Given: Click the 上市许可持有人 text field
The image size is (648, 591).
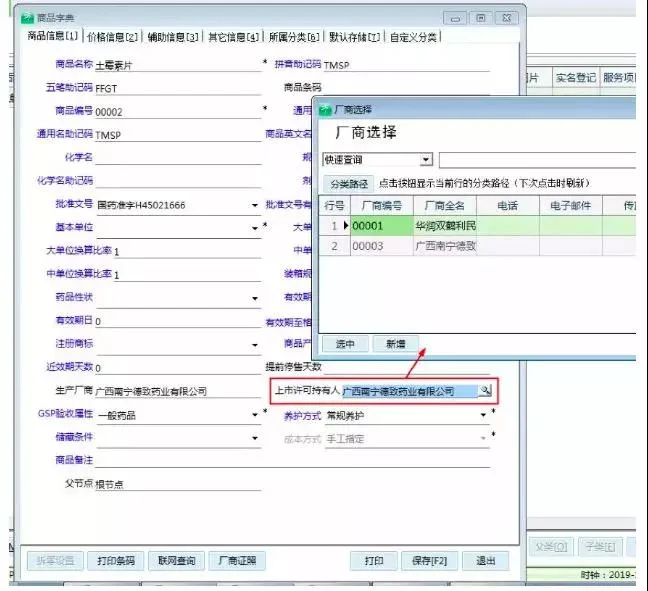Looking at the screenshot, I should [410, 391].
